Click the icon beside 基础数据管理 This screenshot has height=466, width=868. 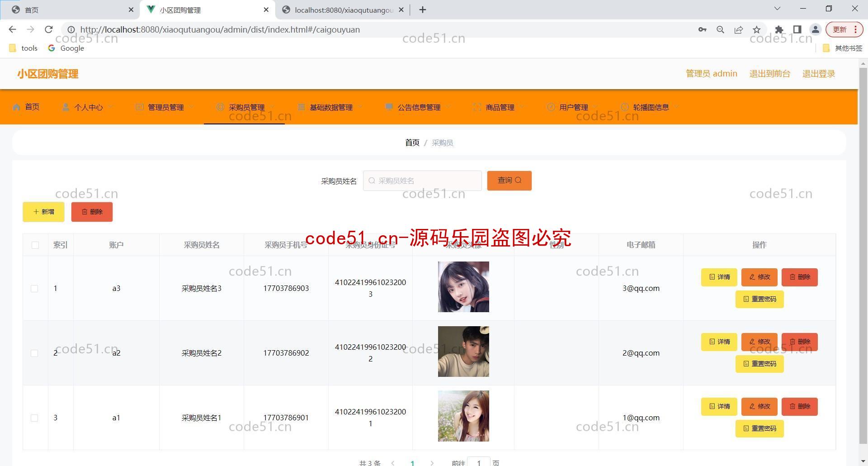(x=302, y=107)
